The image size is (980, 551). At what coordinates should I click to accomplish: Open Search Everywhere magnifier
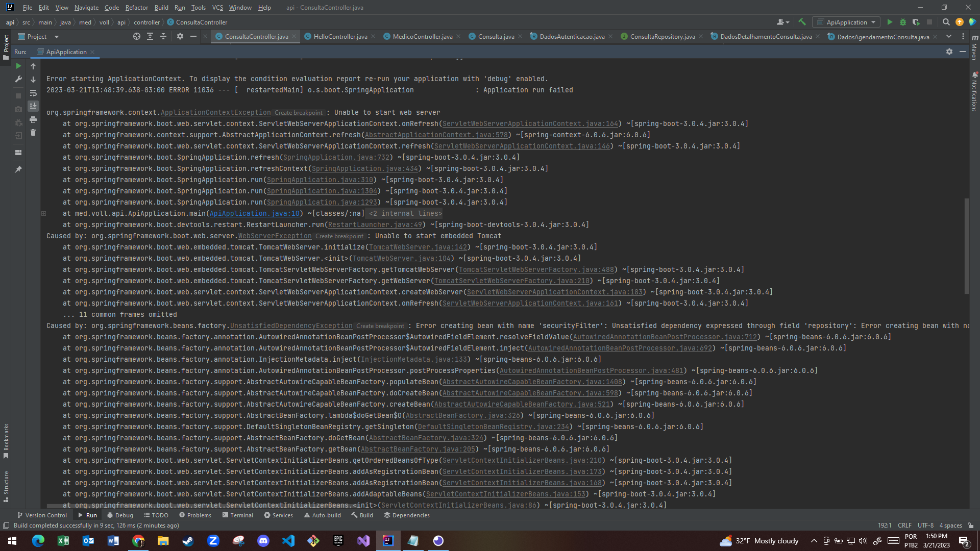tap(946, 22)
